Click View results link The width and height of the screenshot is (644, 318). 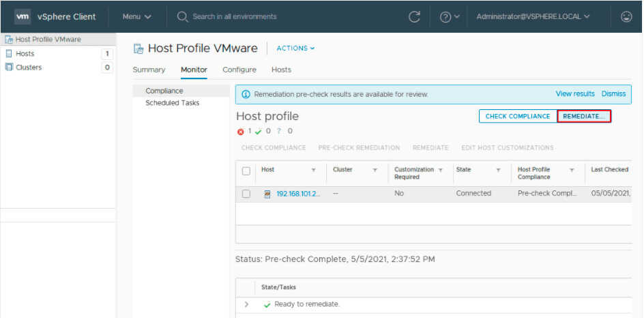click(x=575, y=94)
